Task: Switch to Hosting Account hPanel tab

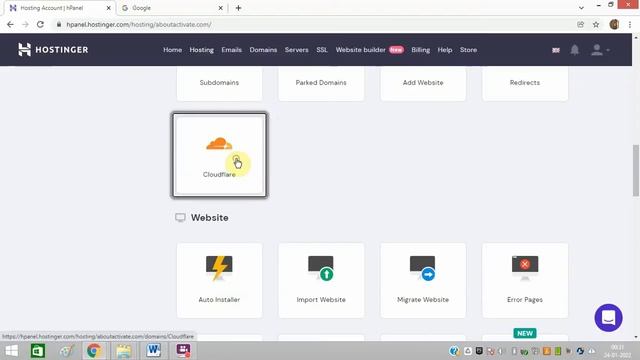Action: point(59,8)
